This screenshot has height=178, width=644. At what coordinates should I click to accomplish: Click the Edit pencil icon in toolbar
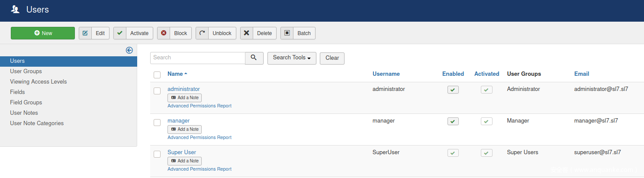(x=85, y=33)
